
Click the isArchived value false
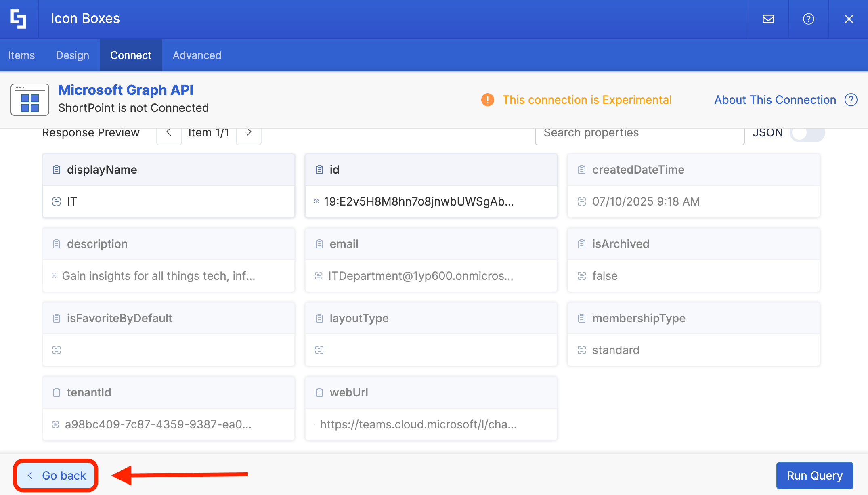point(605,276)
